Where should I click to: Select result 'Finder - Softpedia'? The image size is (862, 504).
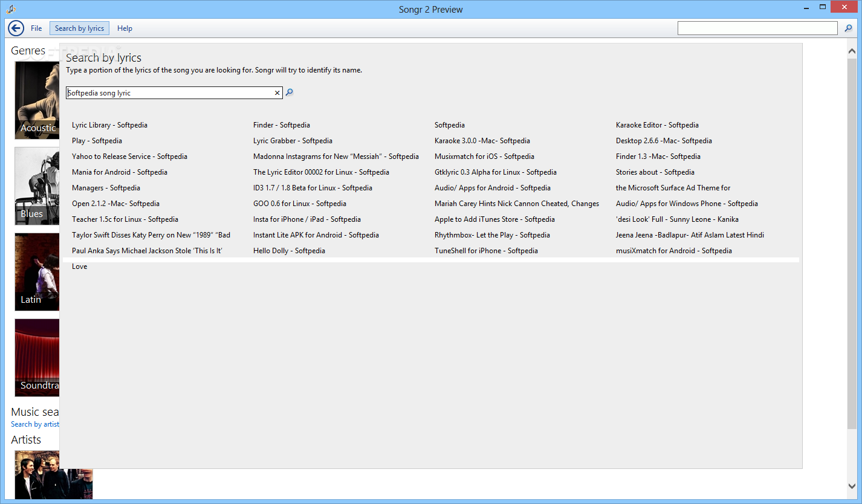tap(282, 125)
